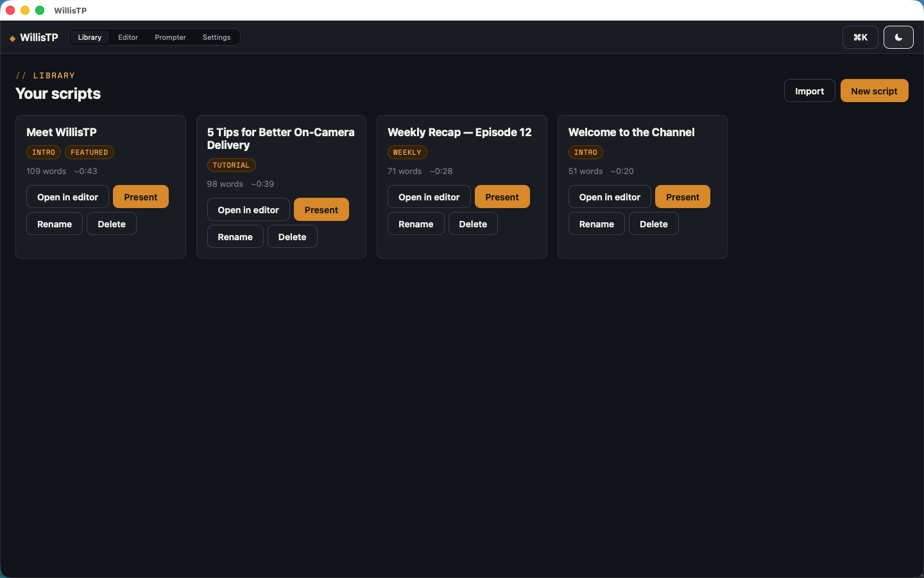The image size is (924, 578).
Task: Delete Welcome to the Channel script
Action: [x=654, y=223]
